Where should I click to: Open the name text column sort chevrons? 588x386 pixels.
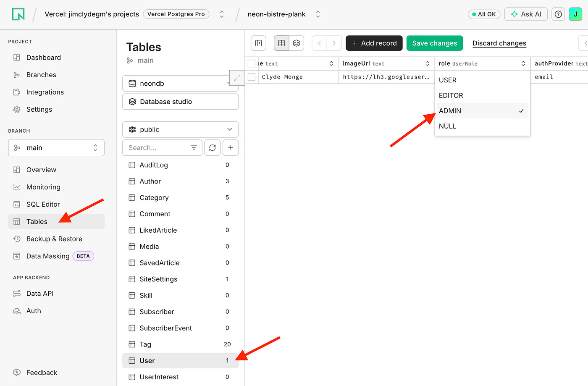click(331, 63)
